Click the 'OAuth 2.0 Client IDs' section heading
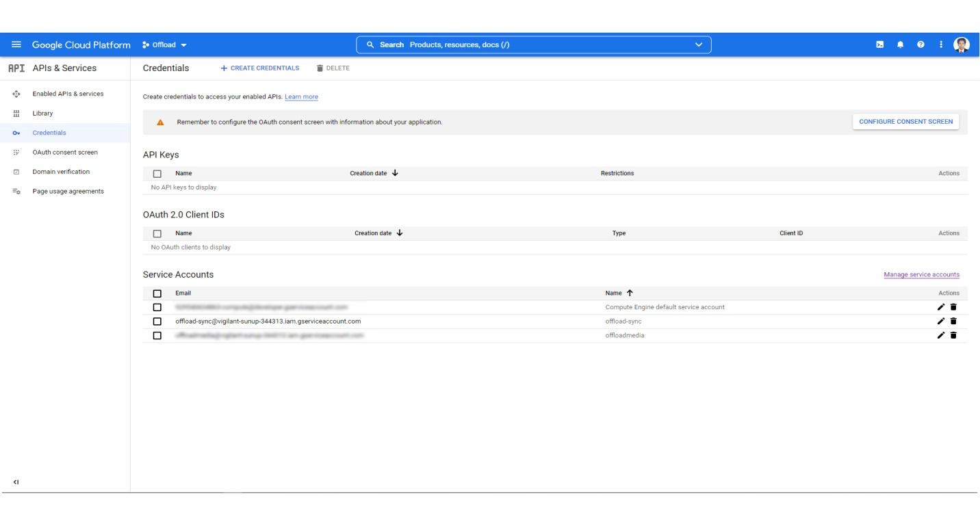 [x=183, y=215]
